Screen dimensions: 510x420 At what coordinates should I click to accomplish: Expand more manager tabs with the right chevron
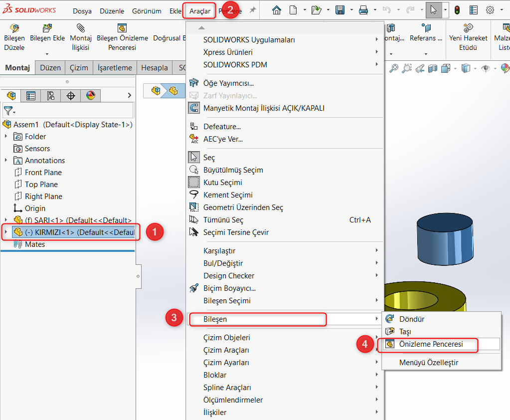pyautogui.click(x=130, y=95)
